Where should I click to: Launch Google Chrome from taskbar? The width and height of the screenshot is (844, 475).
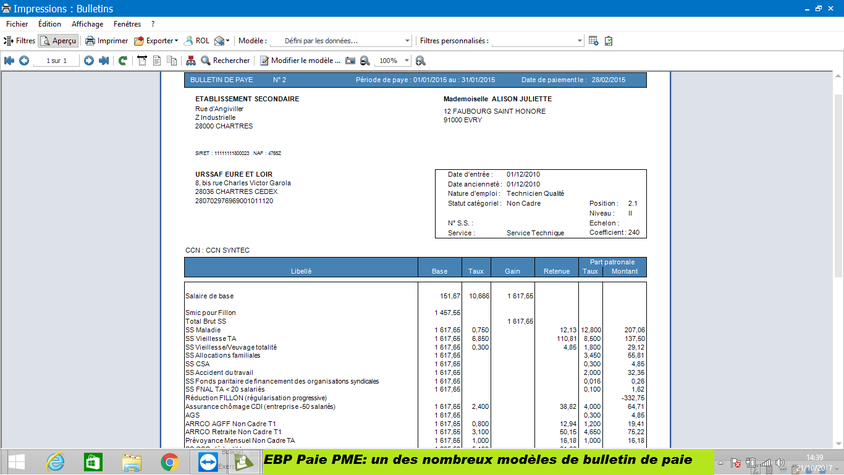click(170, 462)
